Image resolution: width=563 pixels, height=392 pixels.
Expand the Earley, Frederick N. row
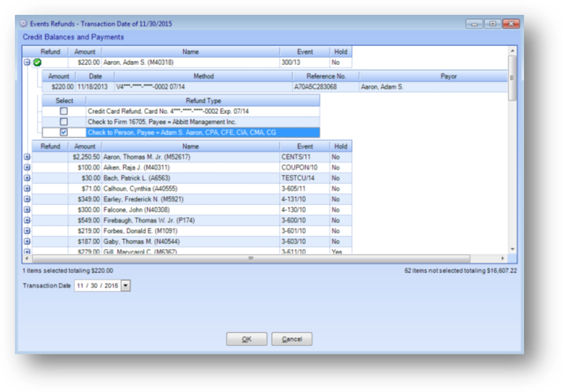coord(27,200)
